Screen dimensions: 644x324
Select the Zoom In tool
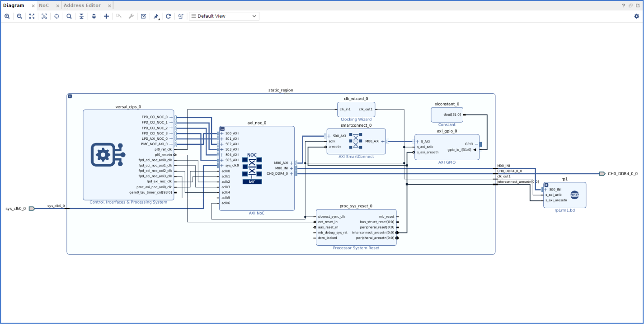point(7,16)
